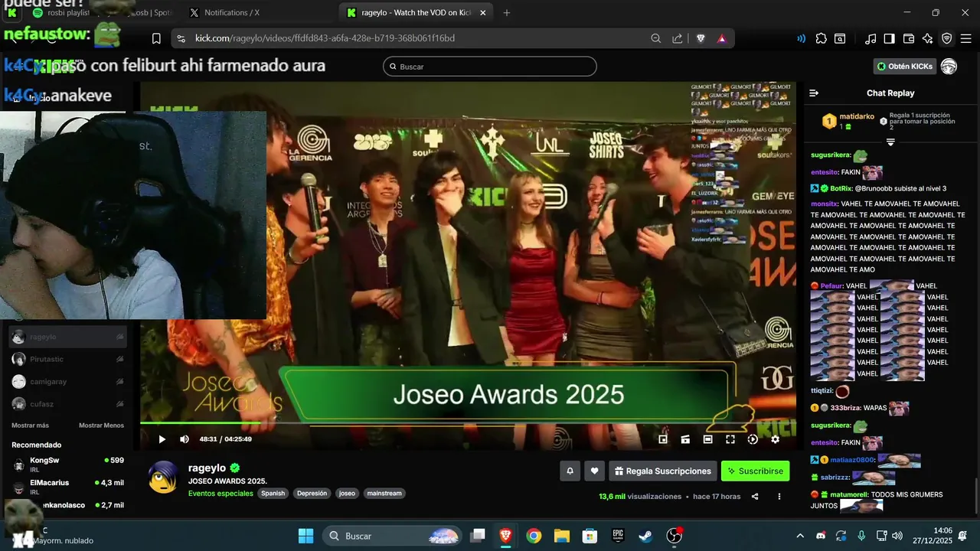Enter fullscreen mode on the video

click(x=730, y=439)
